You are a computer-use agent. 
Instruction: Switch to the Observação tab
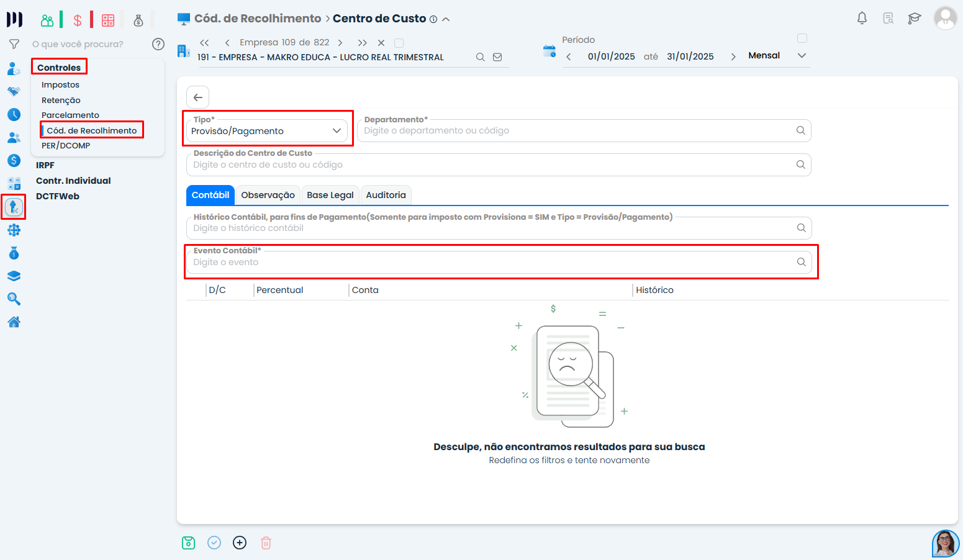click(x=268, y=195)
